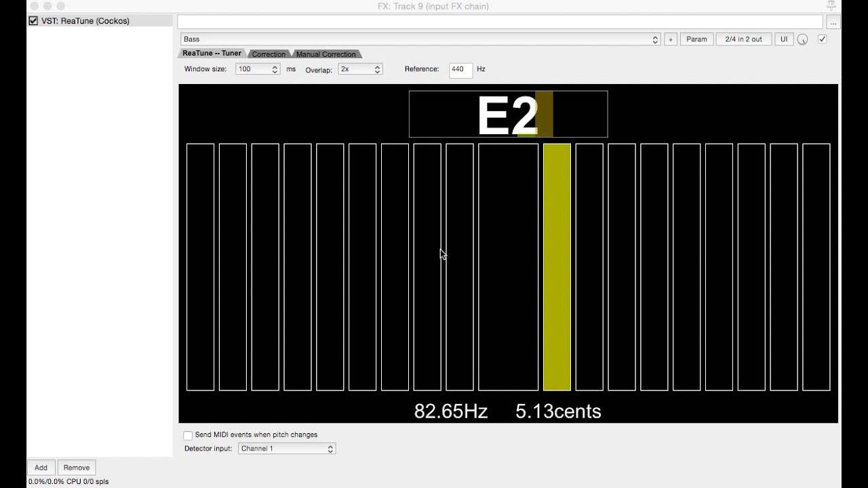Screen dimensions: 868x488
Task: Switch to the ReaTune -- Tuner tab
Action: [x=212, y=54]
